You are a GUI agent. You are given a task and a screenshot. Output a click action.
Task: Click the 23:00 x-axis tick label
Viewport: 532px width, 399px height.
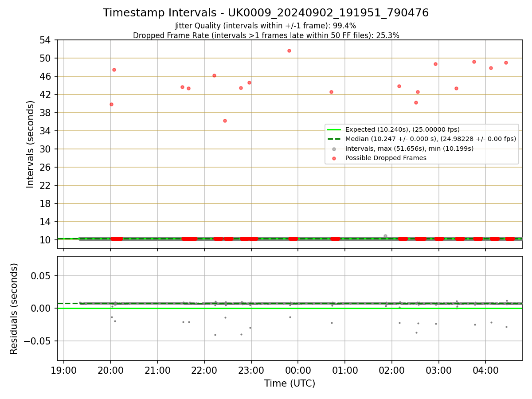(x=251, y=370)
